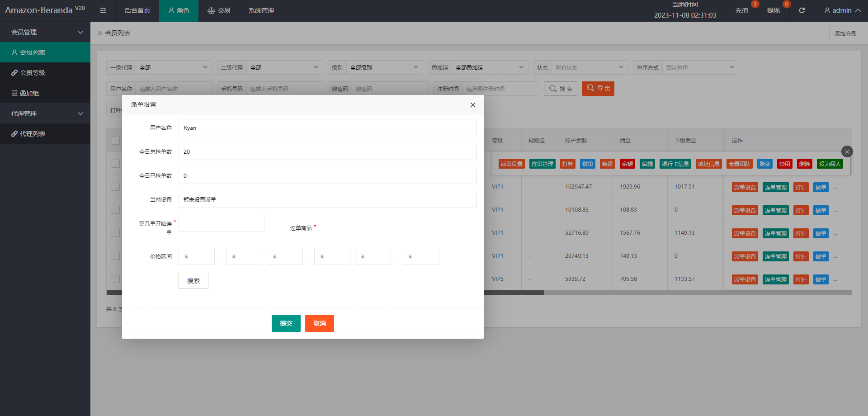This screenshot has width=868, height=416.
Task: Close the 派单设置 dialog with X
Action: pyautogui.click(x=473, y=105)
